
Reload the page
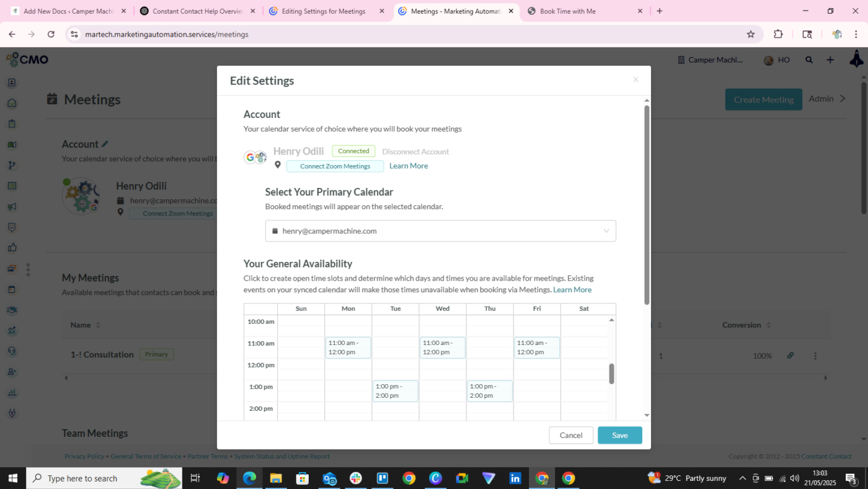pyautogui.click(x=51, y=35)
